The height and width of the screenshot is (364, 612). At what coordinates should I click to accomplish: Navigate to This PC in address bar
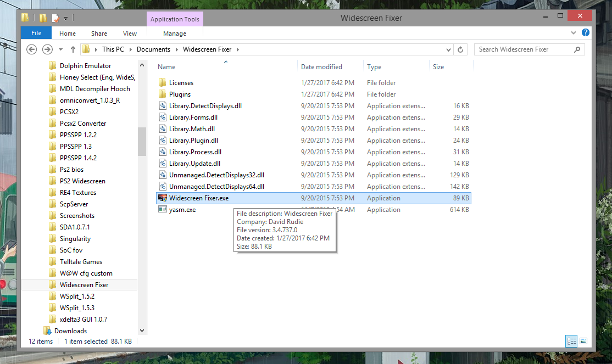click(113, 49)
